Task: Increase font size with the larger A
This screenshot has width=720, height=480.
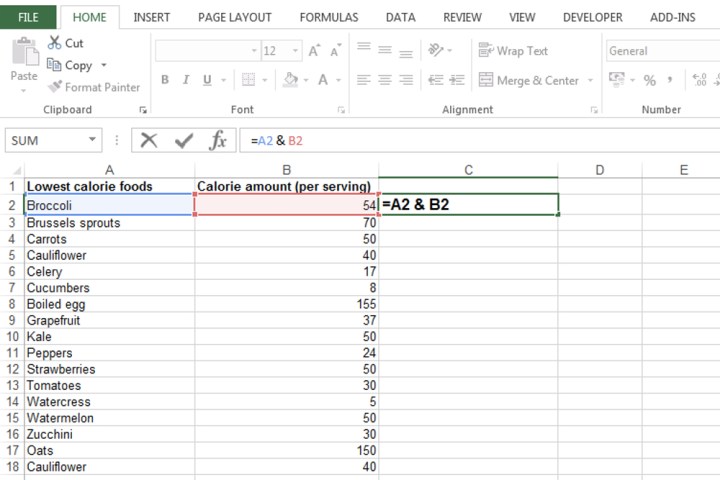Action: [x=314, y=51]
